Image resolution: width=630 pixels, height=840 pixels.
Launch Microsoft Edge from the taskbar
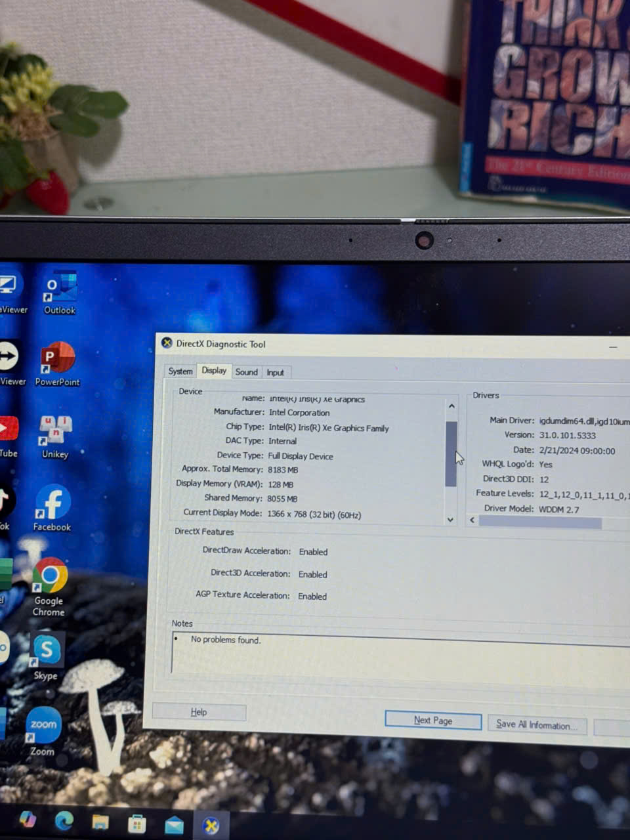[x=64, y=821]
